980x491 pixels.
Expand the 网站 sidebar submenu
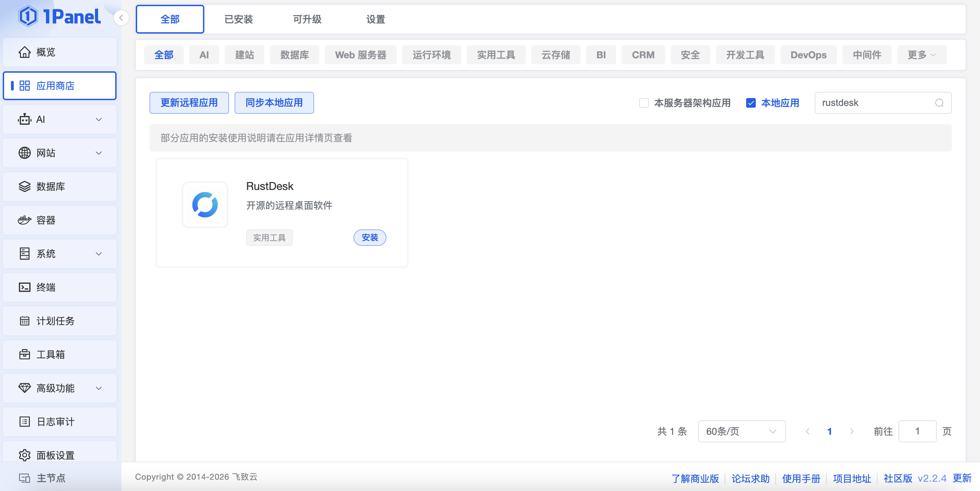click(98, 153)
